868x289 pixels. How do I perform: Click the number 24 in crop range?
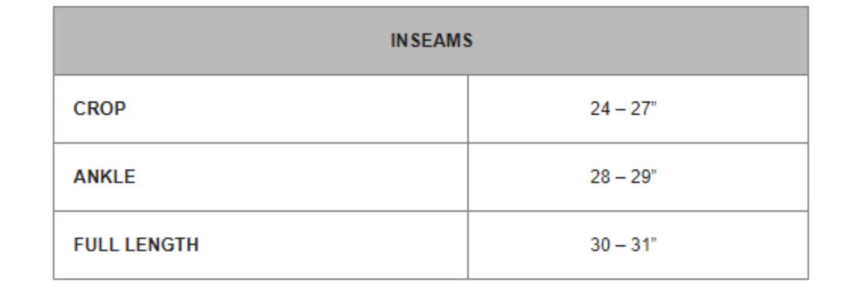pyautogui.click(x=600, y=109)
